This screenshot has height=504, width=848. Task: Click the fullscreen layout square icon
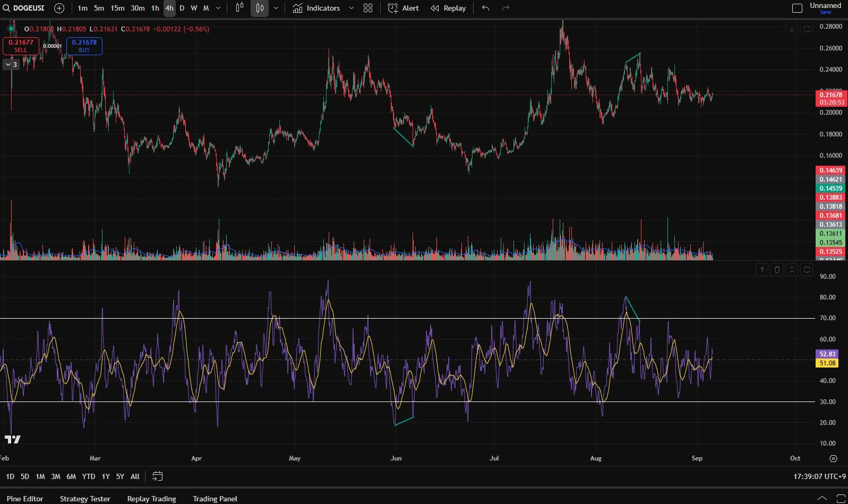(797, 8)
